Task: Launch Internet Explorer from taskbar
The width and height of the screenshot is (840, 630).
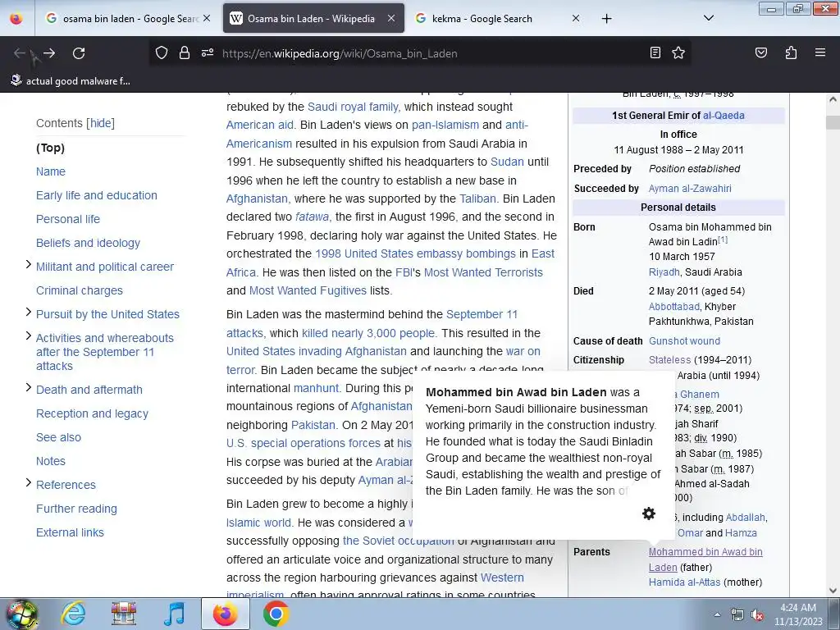Action: click(x=73, y=614)
